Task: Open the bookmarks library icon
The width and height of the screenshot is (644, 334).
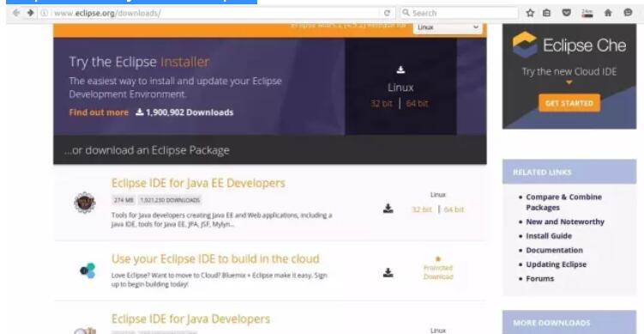Action: [546, 13]
